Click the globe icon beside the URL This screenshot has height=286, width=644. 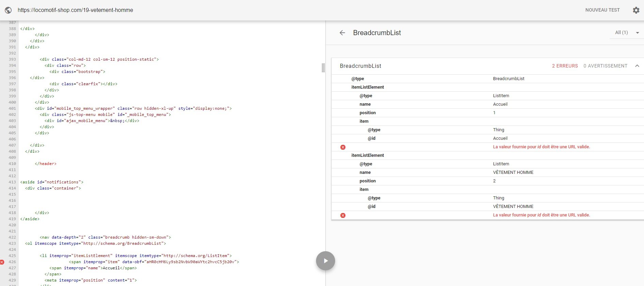8,10
